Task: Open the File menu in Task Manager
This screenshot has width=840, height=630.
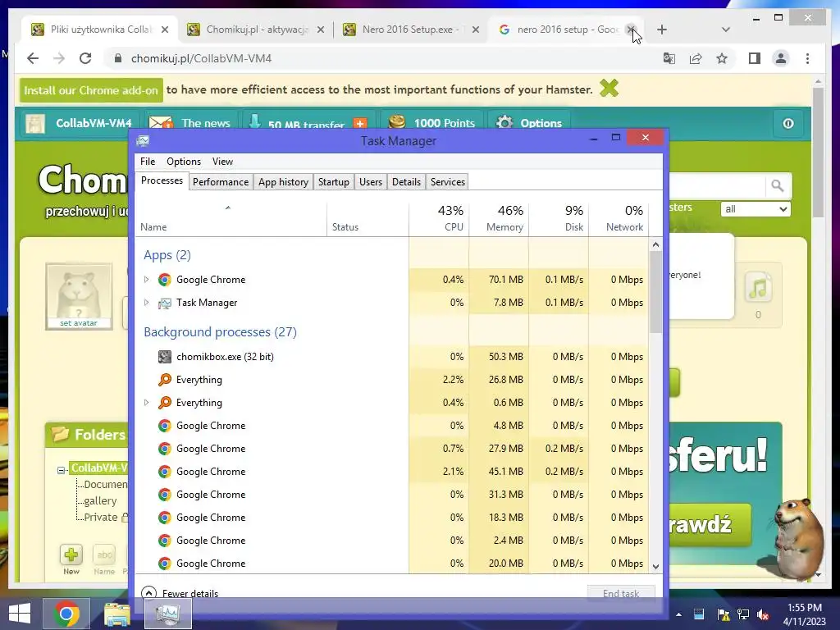Action: pos(148,162)
